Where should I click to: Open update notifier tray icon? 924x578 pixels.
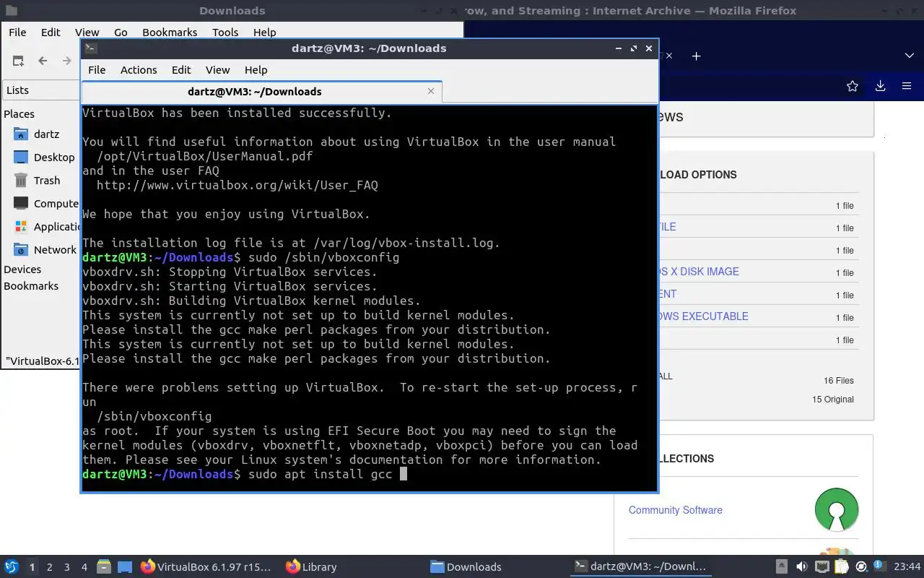click(x=861, y=567)
